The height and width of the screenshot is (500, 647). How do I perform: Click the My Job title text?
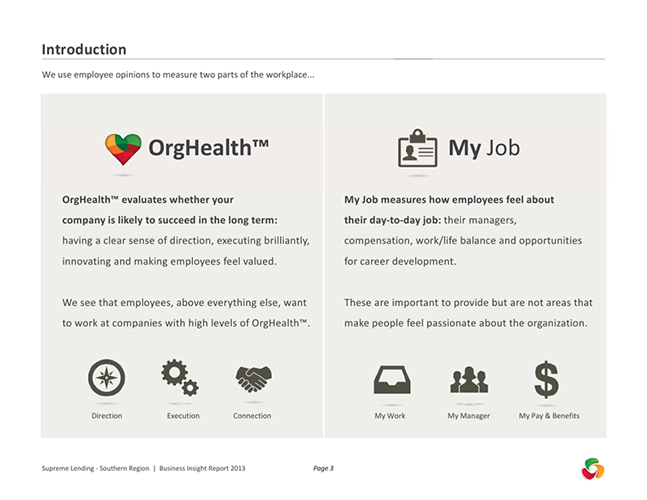point(484,149)
